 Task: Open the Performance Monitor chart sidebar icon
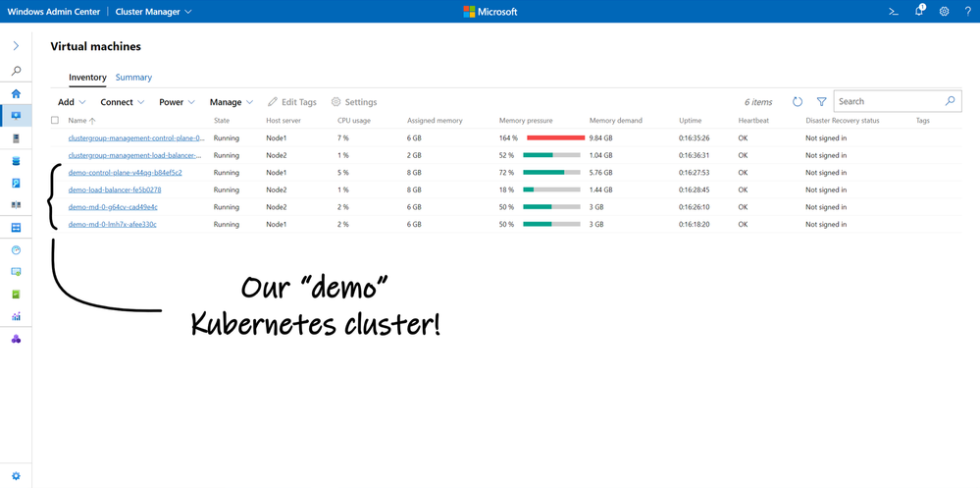[17, 316]
